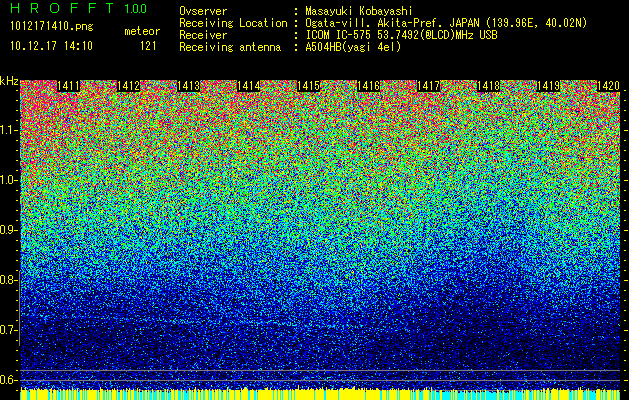Click the 1419 time marker
Image resolution: width=629 pixels, height=400 pixels.
pyautogui.click(x=548, y=86)
